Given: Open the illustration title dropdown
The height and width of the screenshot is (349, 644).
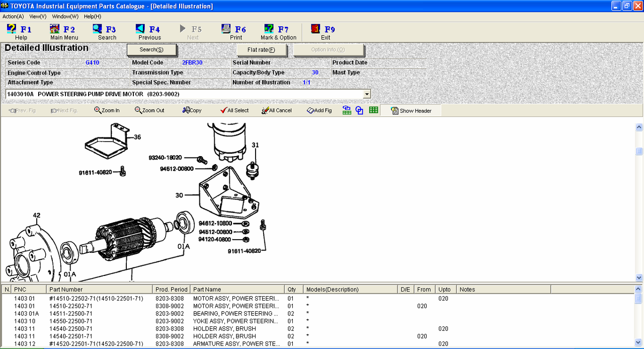Looking at the screenshot, I should click(x=367, y=94).
